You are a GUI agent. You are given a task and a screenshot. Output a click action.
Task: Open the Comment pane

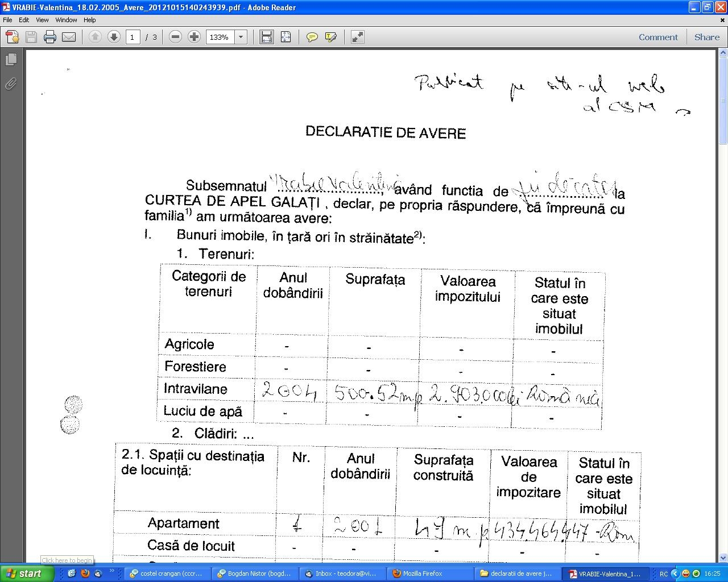click(x=658, y=38)
